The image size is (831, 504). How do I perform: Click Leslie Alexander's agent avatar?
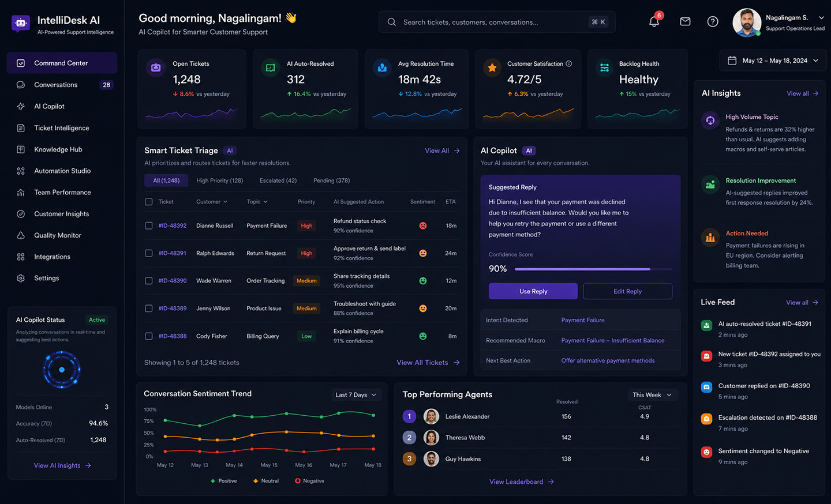coord(431,416)
